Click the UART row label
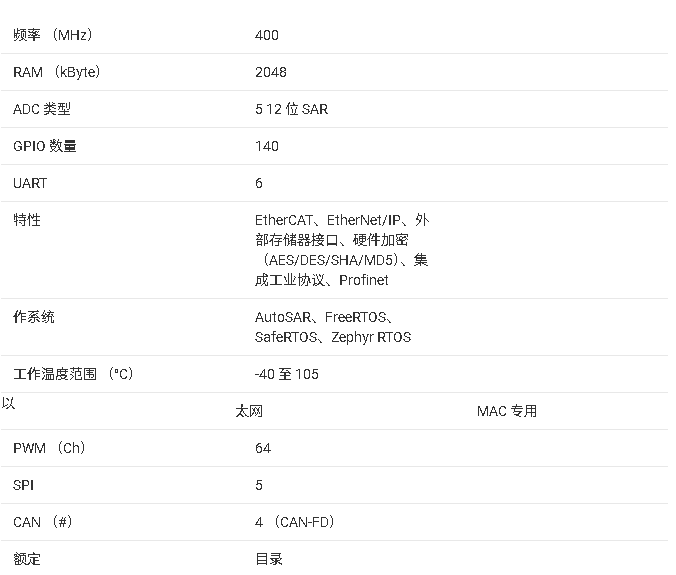This screenshot has width=676, height=575. pyautogui.click(x=30, y=183)
